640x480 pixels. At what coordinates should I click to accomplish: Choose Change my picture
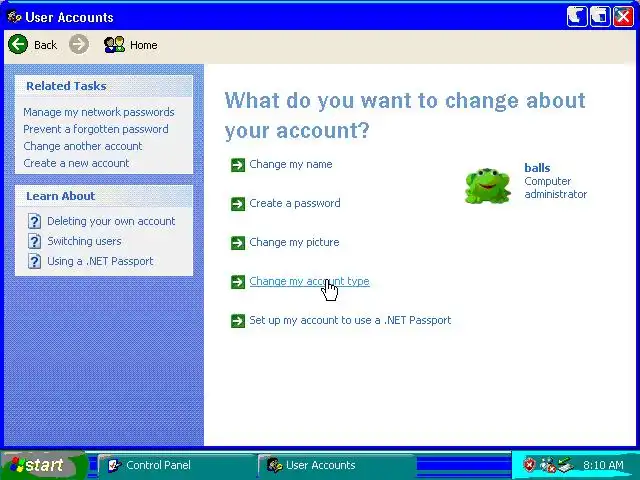[294, 242]
